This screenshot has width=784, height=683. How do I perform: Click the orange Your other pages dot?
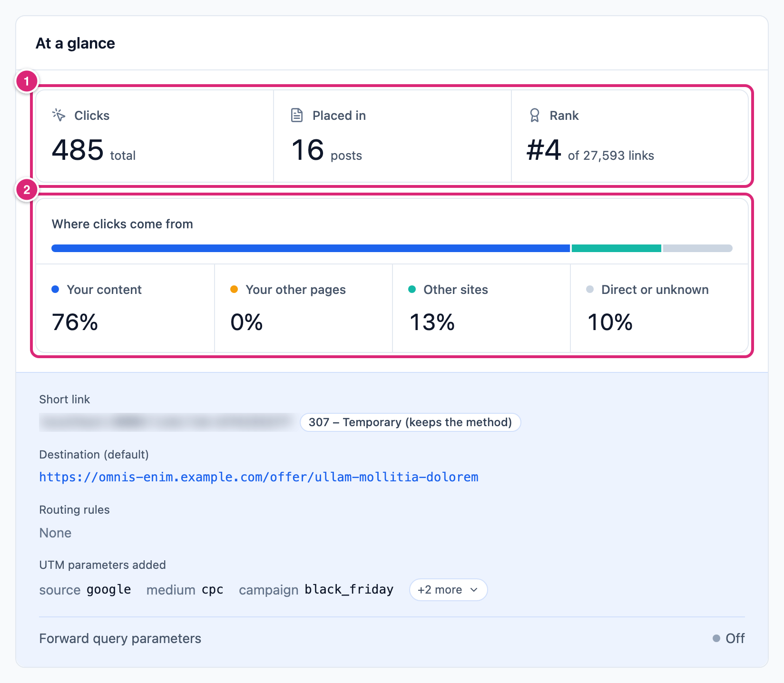[234, 289]
